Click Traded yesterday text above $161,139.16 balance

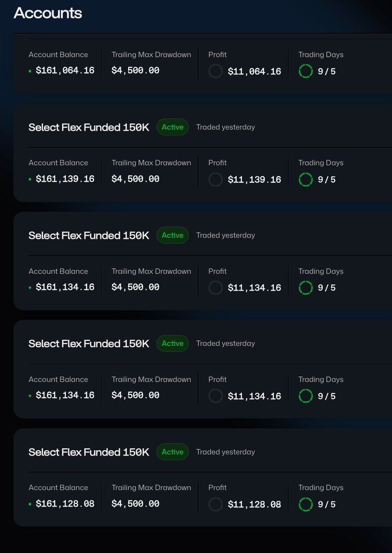click(226, 127)
